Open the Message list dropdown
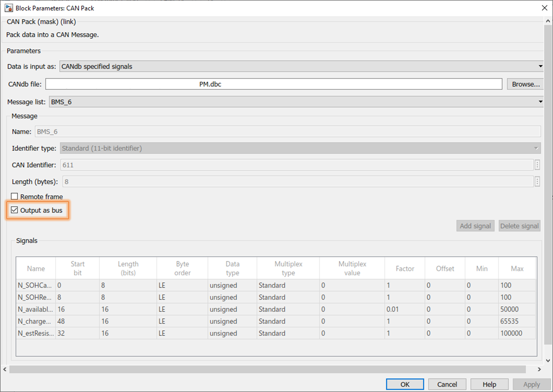Viewport: 553px width, 392px height. (x=296, y=102)
